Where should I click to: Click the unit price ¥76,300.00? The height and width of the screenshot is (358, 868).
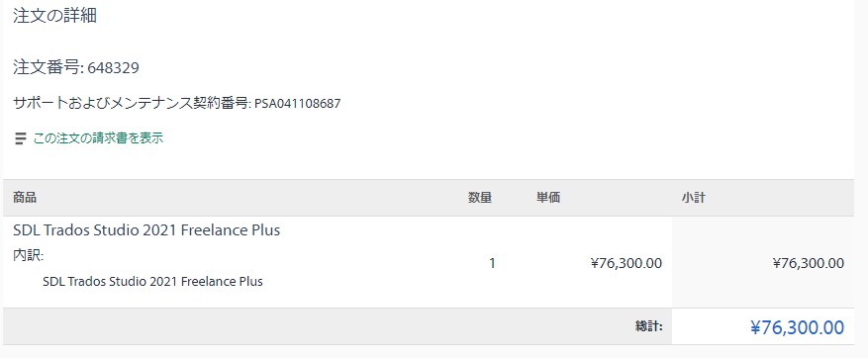pos(627,263)
